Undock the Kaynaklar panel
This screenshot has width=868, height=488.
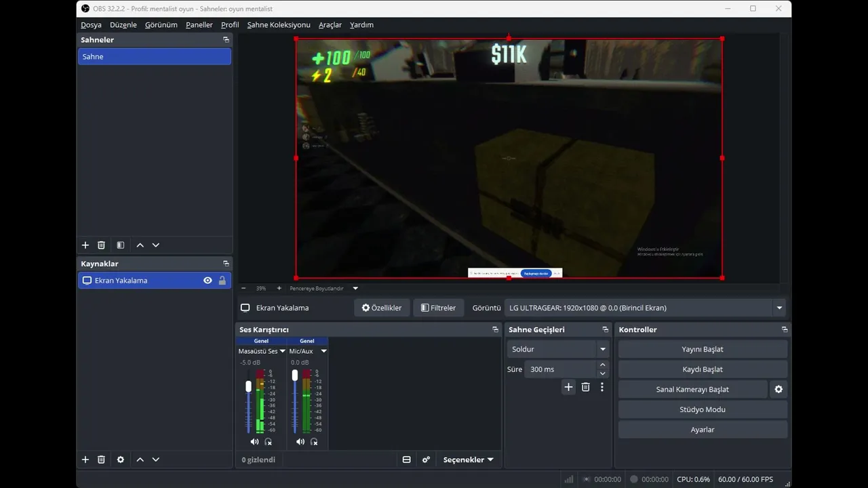226,264
